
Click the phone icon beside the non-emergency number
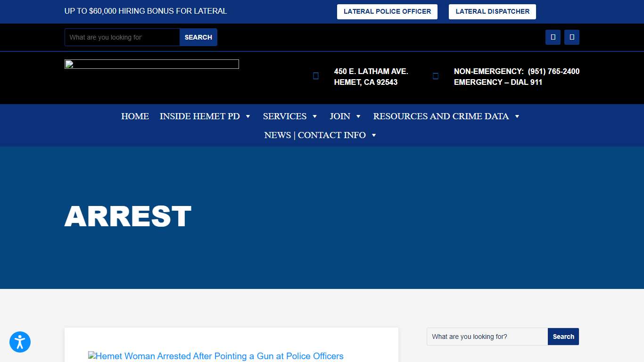(x=435, y=75)
